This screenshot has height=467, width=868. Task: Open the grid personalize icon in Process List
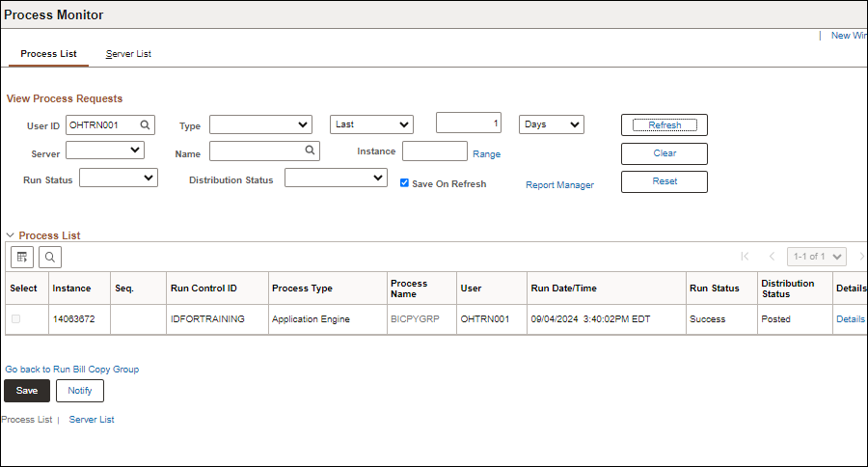click(22, 257)
